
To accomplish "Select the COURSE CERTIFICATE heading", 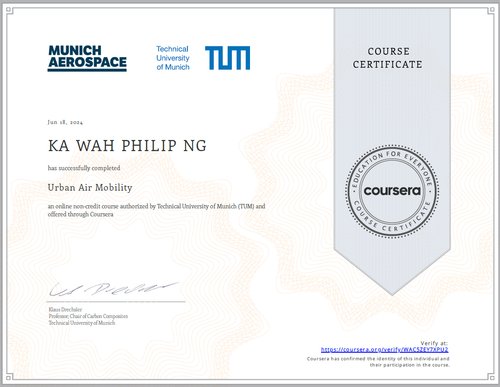I will [x=388, y=58].
